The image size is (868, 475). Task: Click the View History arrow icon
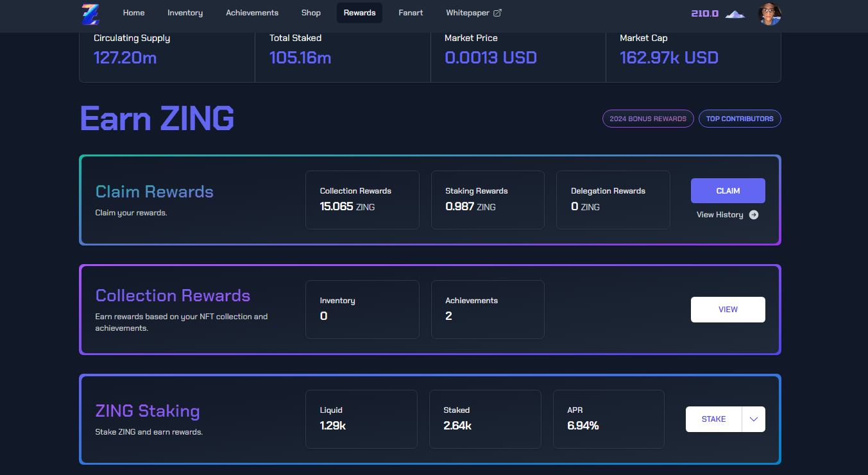(x=754, y=215)
